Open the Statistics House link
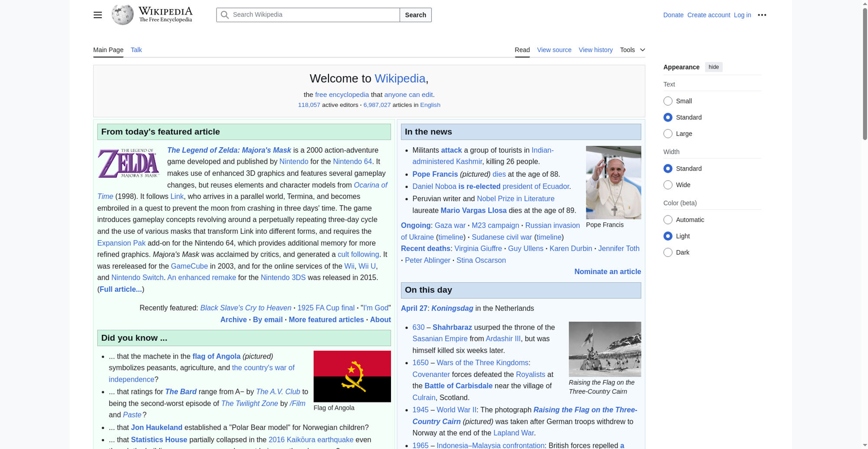The height and width of the screenshot is (449, 868). coord(159,439)
